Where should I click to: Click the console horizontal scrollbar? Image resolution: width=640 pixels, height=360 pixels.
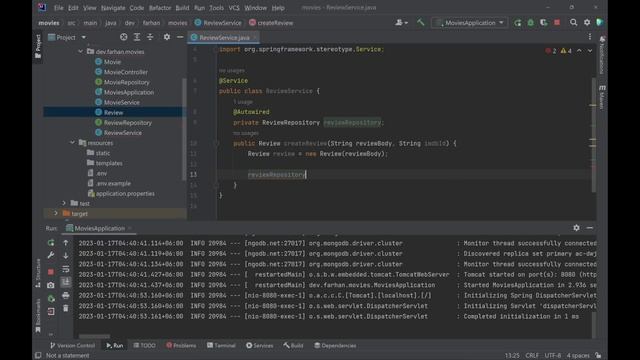[94, 336]
